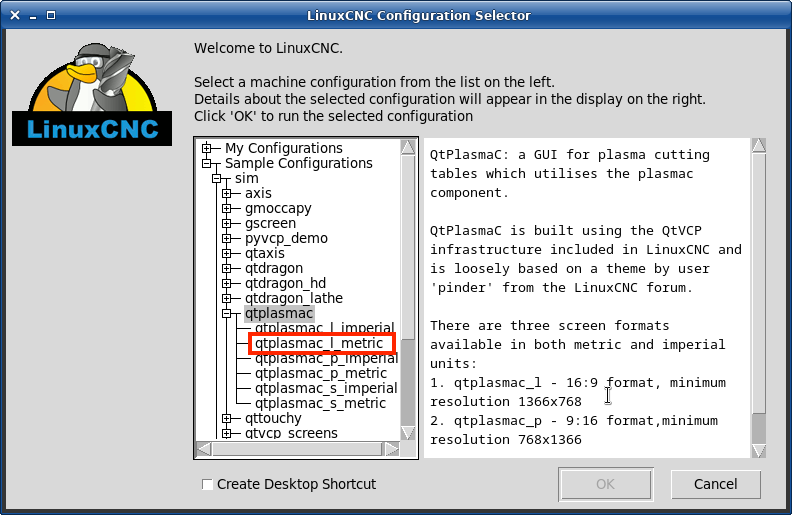Expand the qtdragon_hd folder
Screen dimensions: 792x515
tap(226, 283)
